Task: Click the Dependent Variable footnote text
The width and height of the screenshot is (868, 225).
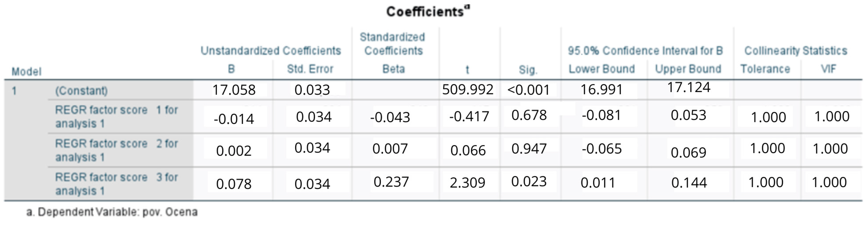Action: pos(112,212)
